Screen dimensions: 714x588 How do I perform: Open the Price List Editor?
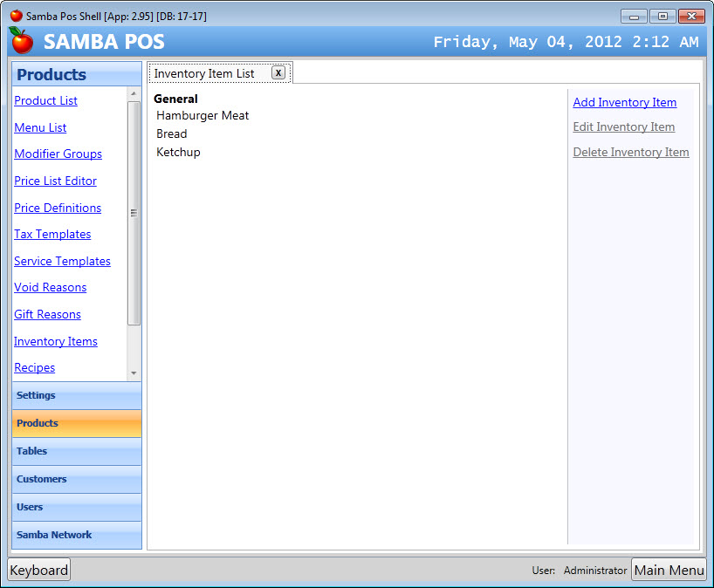coord(55,181)
